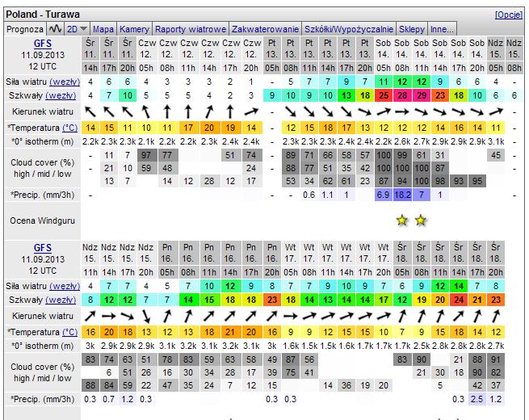Open the Zakwaterowanie tab
529x420 pixels.
(x=265, y=29)
